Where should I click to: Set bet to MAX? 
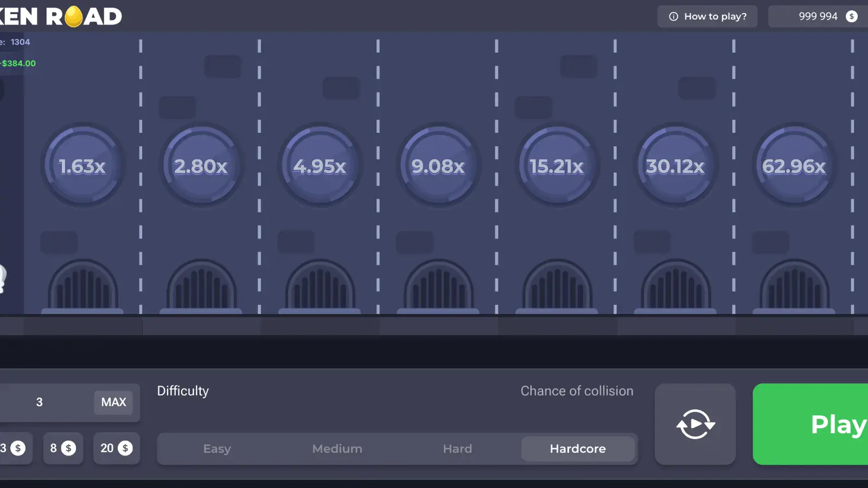pos(113,402)
